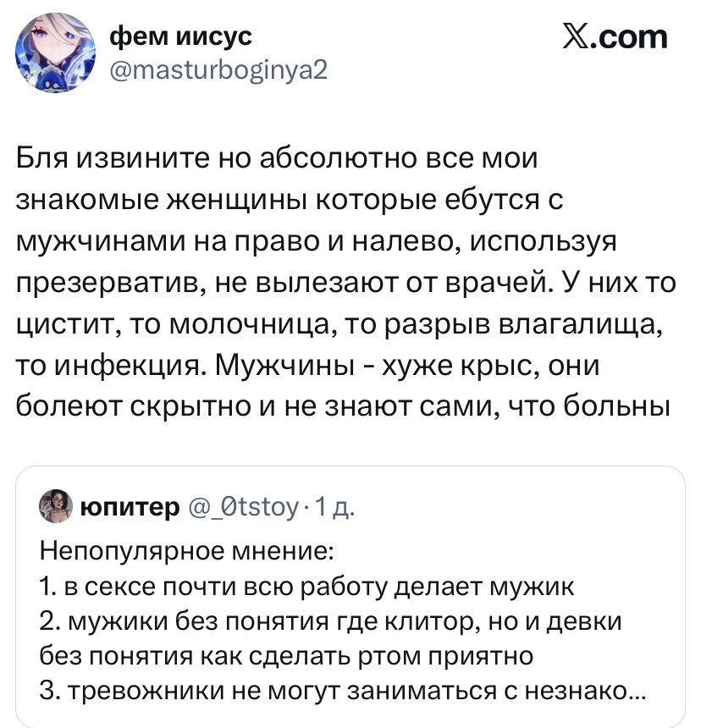This screenshot has width=701, height=728.
Task: Select the line starting with 1. в сексе
Action: pos(307,587)
